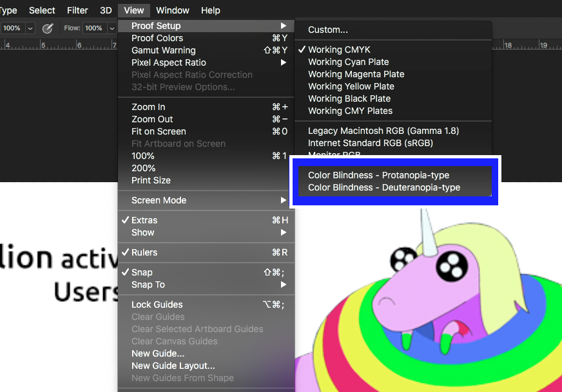Expand the Pixel Aspect Ratio submenu
The height and width of the screenshot is (392, 562).
pyautogui.click(x=206, y=62)
